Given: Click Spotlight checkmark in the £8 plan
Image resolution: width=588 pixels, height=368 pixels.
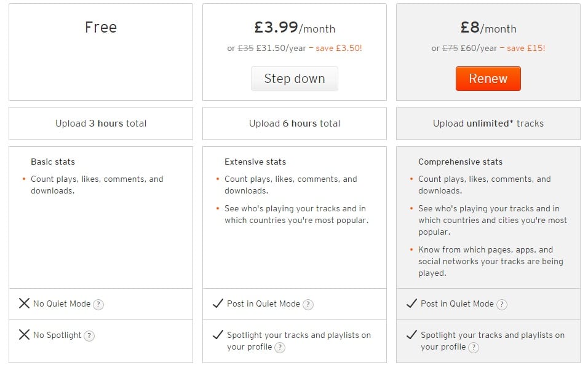Looking at the screenshot, I should tap(411, 335).
